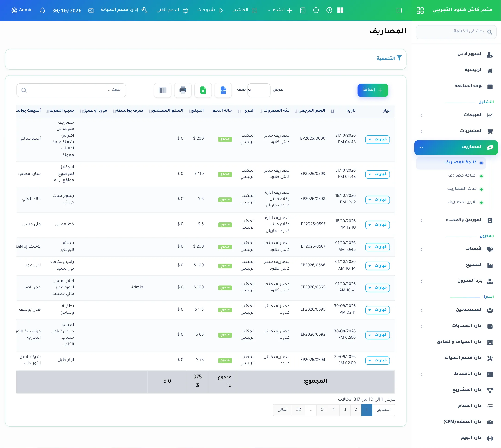Collapse sidebar using top bar toggle icon
Image resolution: width=501 pixels, height=448 pixels.
click(x=399, y=10)
